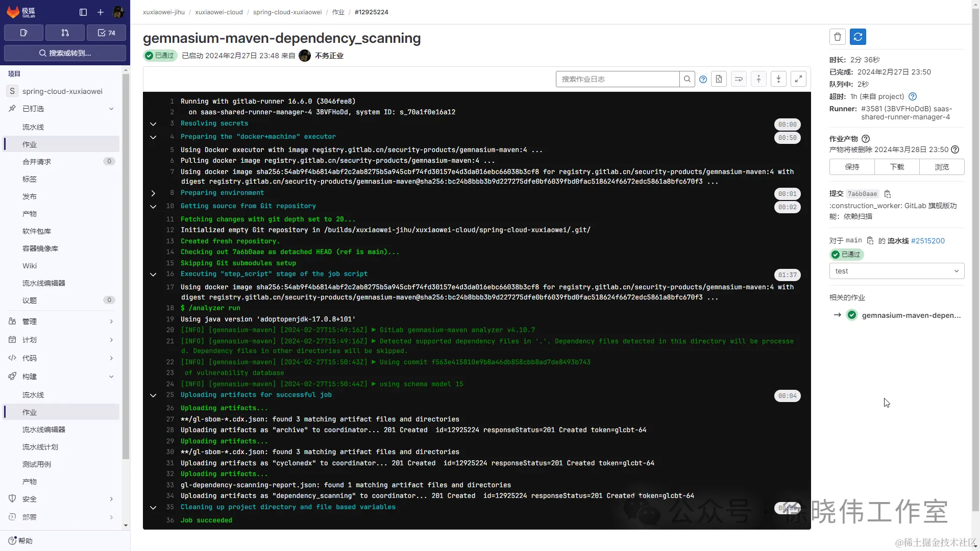
Task: Copy commit SHA 7a6b0aae icon
Action: [888, 194]
